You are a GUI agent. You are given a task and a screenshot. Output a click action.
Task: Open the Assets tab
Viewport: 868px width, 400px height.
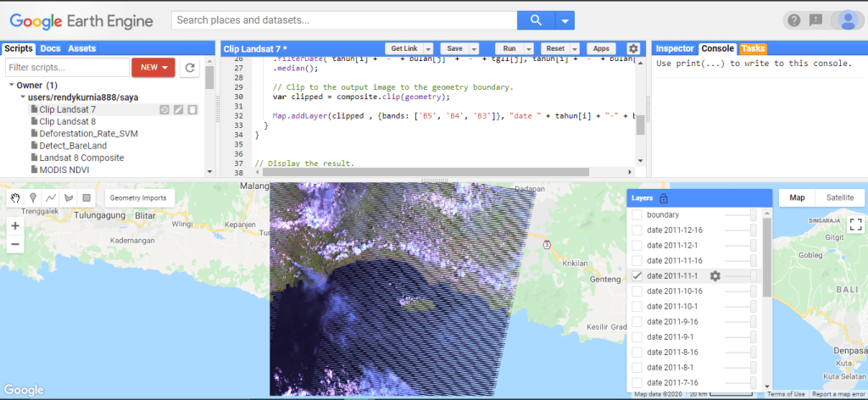(x=82, y=48)
